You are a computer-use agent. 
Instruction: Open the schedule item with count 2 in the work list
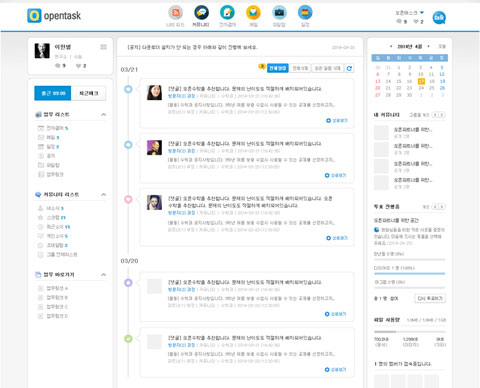pos(48,147)
